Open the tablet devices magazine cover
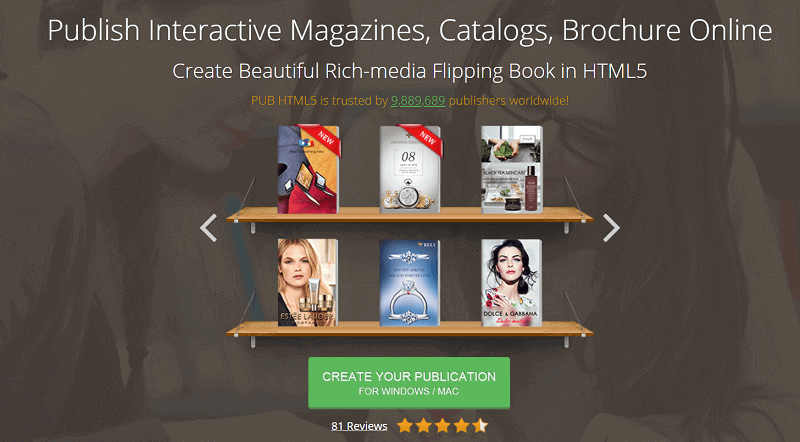This screenshot has height=442, width=800. click(x=308, y=169)
